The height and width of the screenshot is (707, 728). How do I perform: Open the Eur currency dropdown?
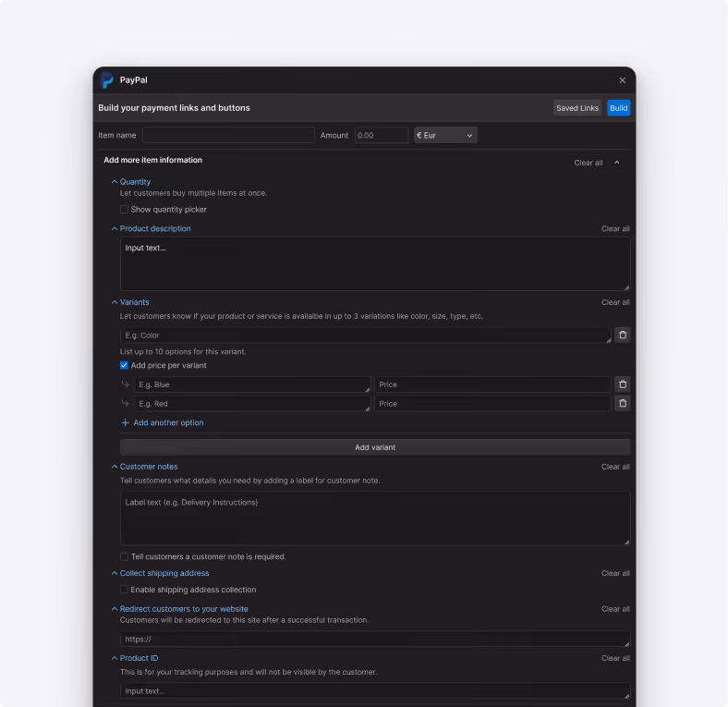(445, 135)
